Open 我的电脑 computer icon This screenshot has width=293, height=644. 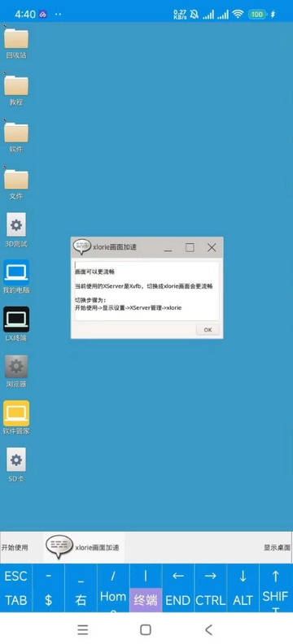tap(16, 272)
